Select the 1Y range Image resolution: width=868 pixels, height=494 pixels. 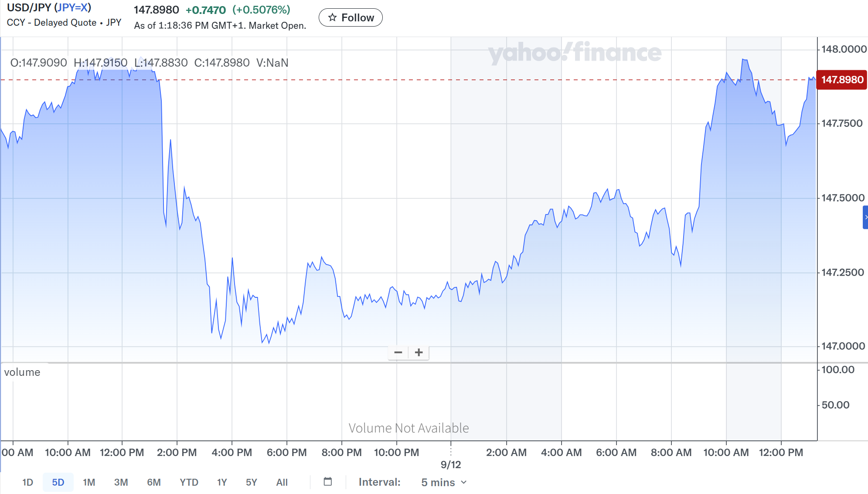222,482
